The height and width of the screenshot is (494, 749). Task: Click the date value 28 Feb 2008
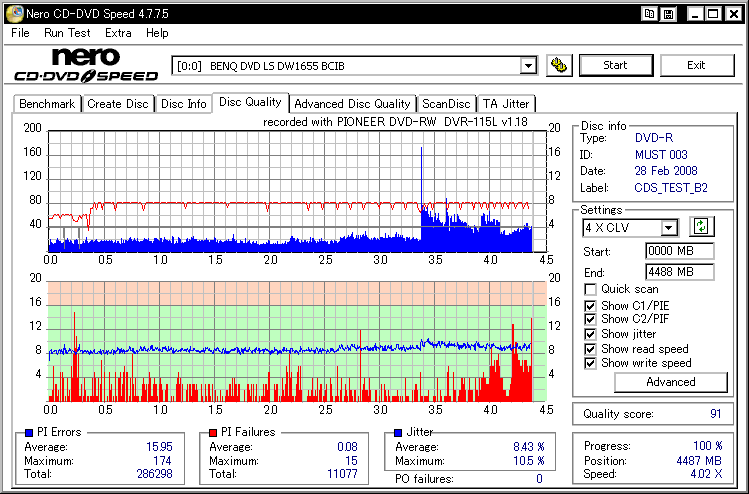pyautogui.click(x=666, y=171)
